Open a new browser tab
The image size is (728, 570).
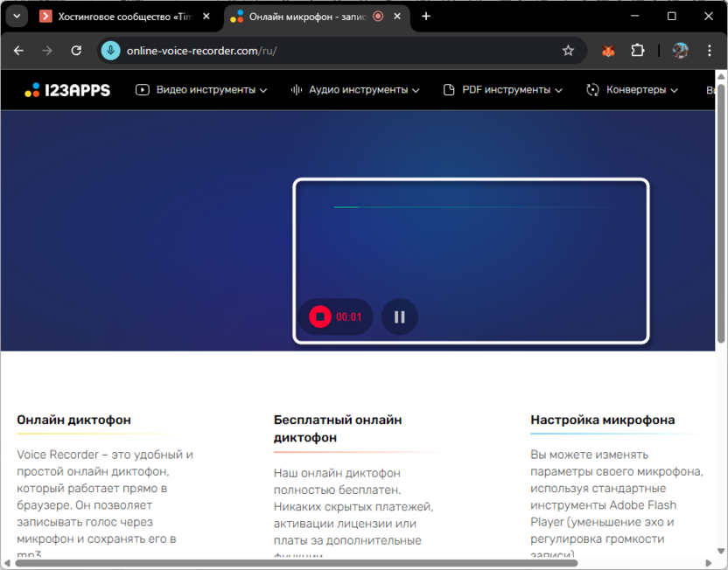tap(426, 17)
